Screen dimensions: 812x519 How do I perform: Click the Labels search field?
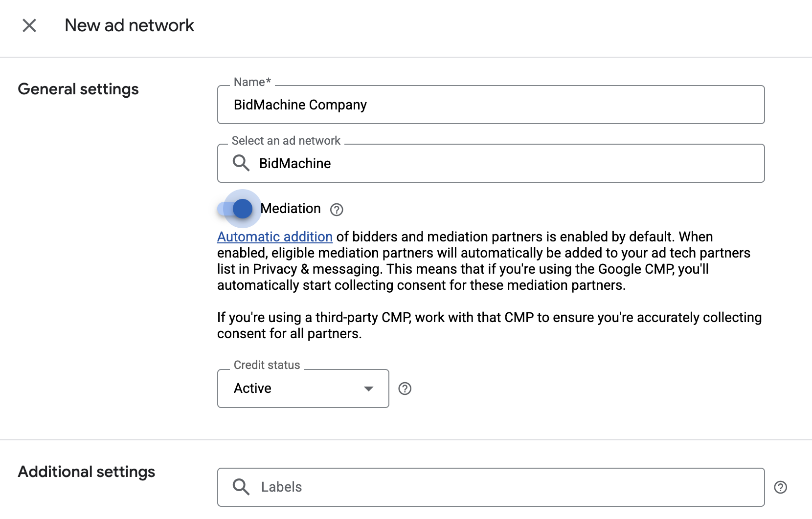pos(491,487)
